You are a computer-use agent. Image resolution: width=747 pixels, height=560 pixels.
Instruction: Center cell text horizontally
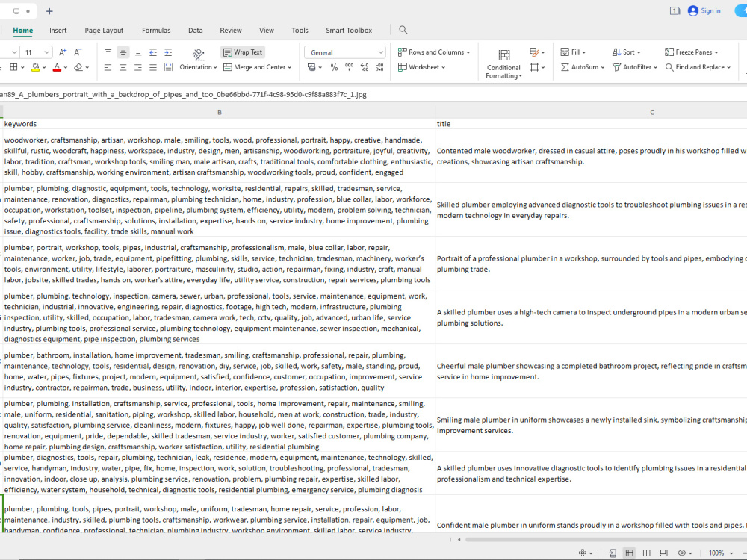tap(123, 68)
